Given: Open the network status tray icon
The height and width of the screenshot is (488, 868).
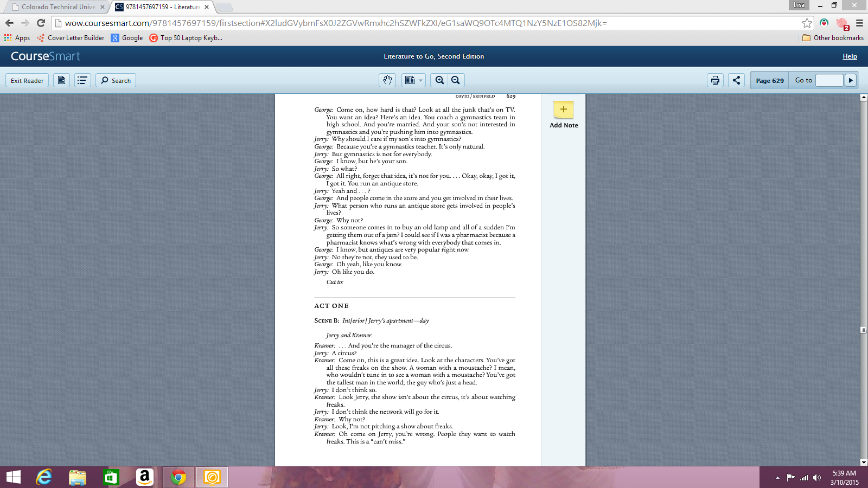Looking at the screenshot, I should tap(804, 478).
